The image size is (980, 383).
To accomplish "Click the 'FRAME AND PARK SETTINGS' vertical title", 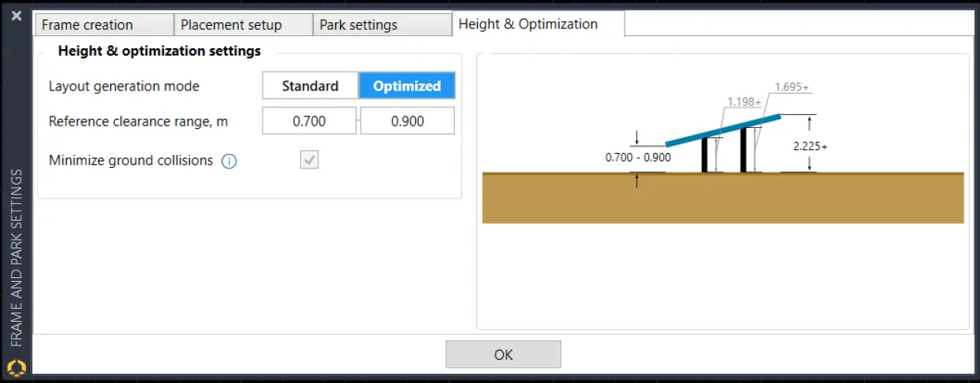I will 16,257.
